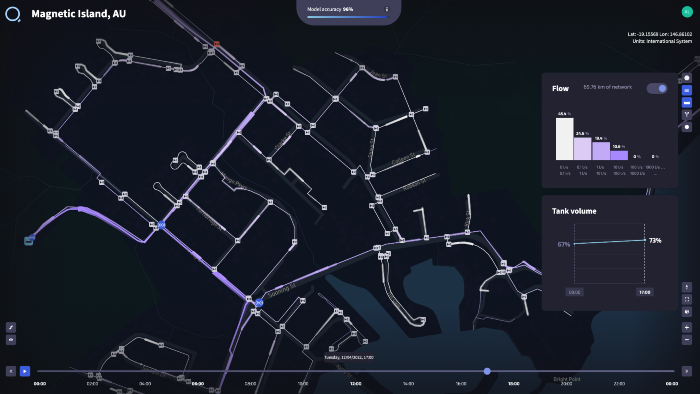Toggle the pipes layer icon in right toolbar

(x=687, y=103)
